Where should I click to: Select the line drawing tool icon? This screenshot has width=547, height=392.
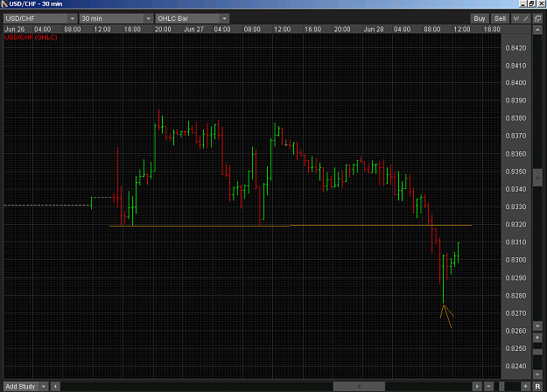[x=526, y=18]
